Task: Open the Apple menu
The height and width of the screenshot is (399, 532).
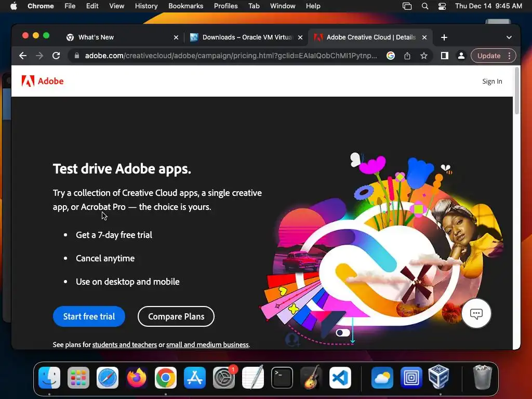Action: point(14,6)
